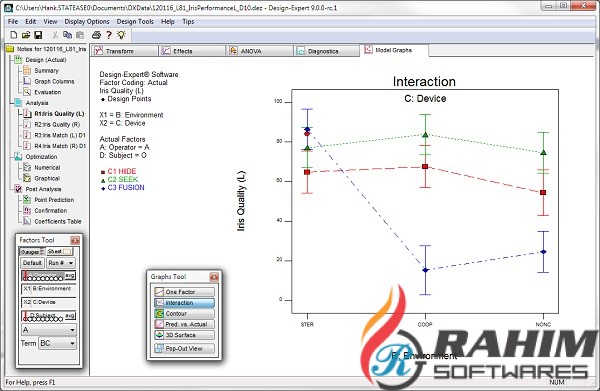Screen dimensions: 600x391
Task: Toggle the avg button for D:Subject
Action: coord(70,316)
